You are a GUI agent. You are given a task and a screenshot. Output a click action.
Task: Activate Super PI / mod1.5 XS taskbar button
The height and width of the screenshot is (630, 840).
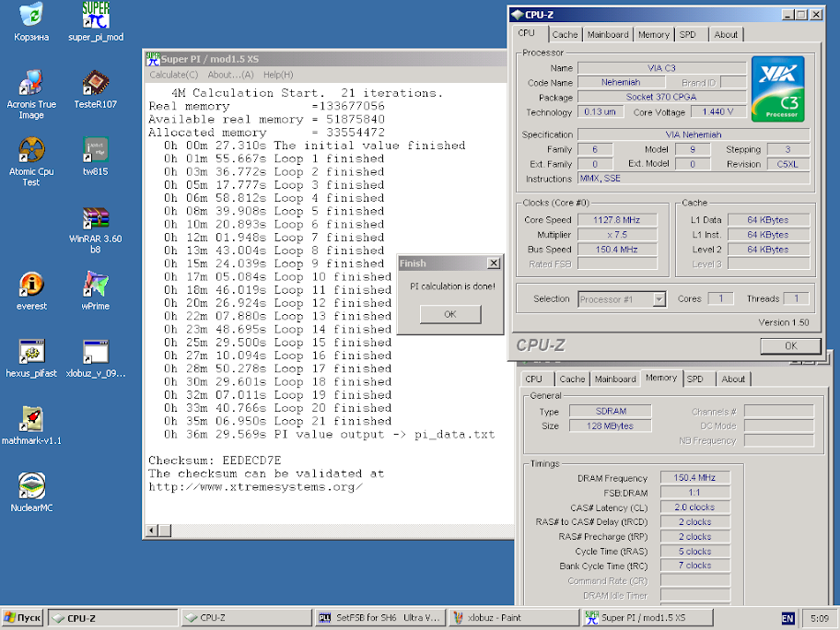point(647,618)
